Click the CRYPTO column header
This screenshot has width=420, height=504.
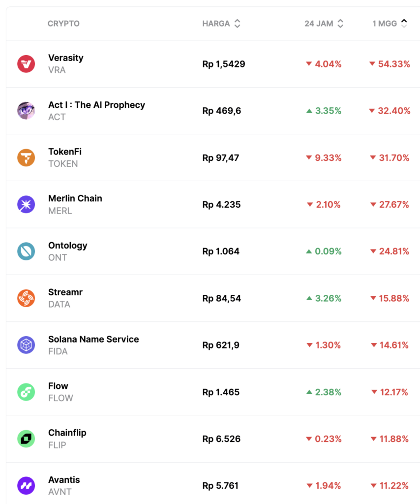[63, 24]
